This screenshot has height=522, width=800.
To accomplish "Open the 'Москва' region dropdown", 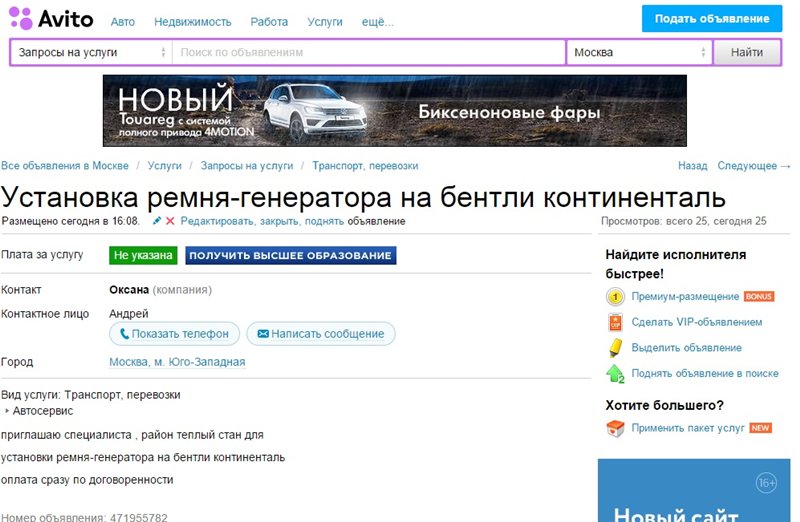I will (x=639, y=52).
